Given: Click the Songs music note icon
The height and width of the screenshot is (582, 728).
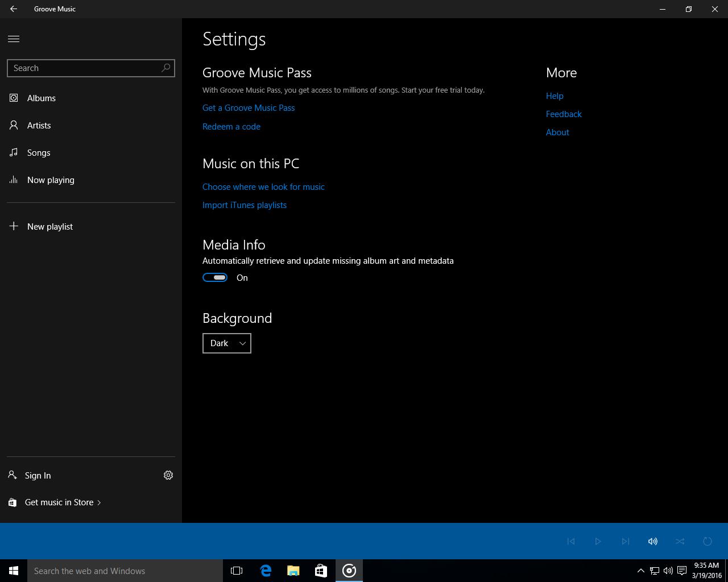Looking at the screenshot, I should 14,152.
